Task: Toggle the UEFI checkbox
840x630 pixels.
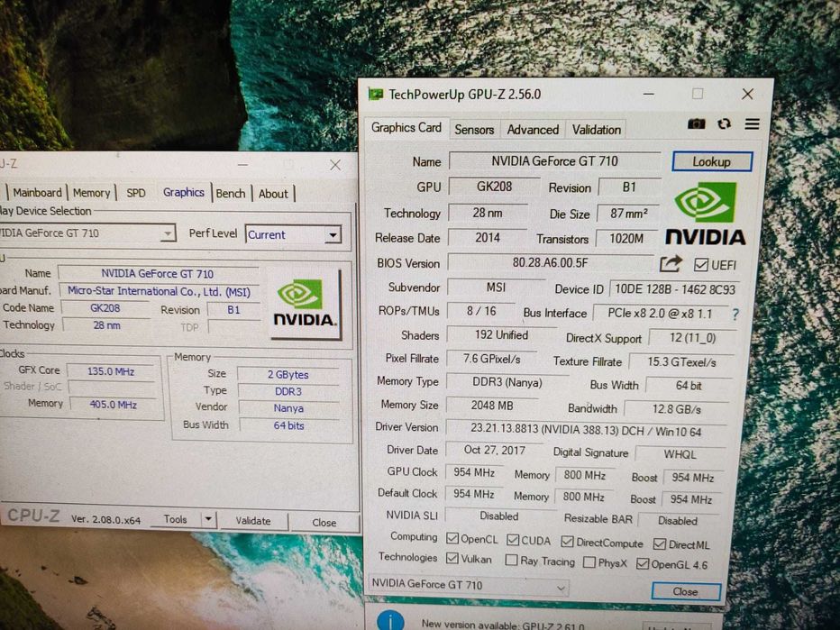Action: 700,265
